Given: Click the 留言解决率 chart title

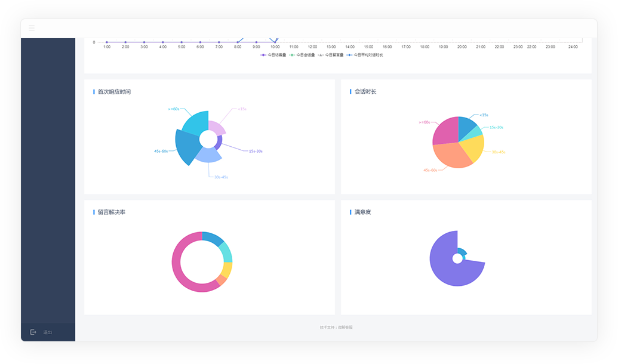Looking at the screenshot, I should pyautogui.click(x=112, y=212).
